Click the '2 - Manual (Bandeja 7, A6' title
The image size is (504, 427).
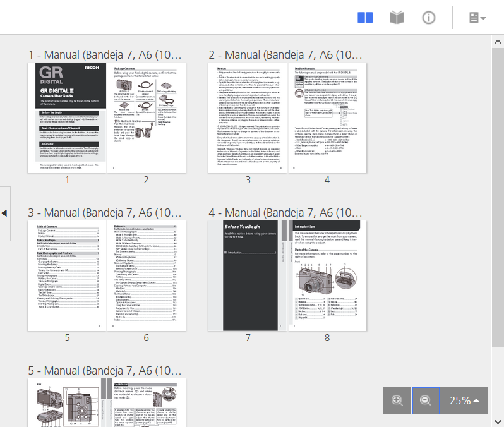tap(286, 54)
